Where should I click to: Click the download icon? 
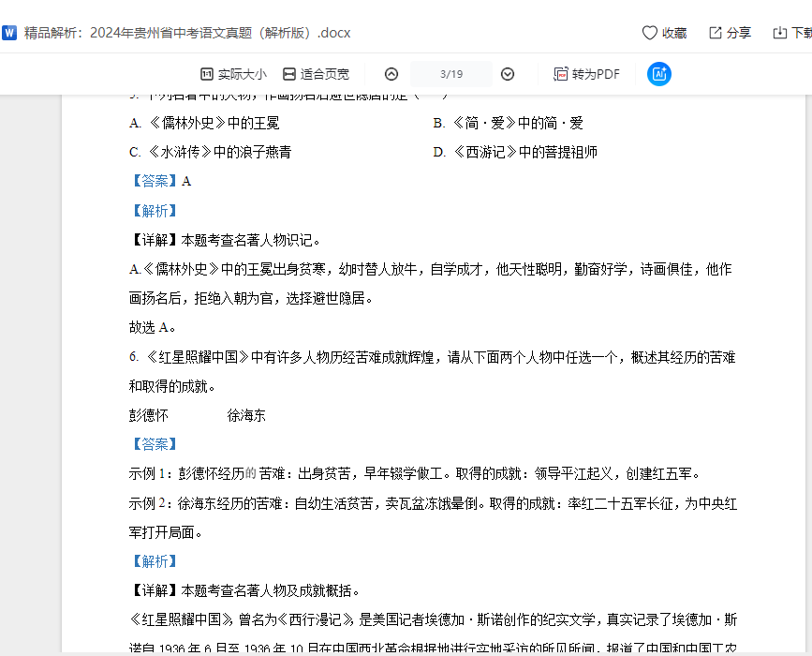click(x=779, y=33)
